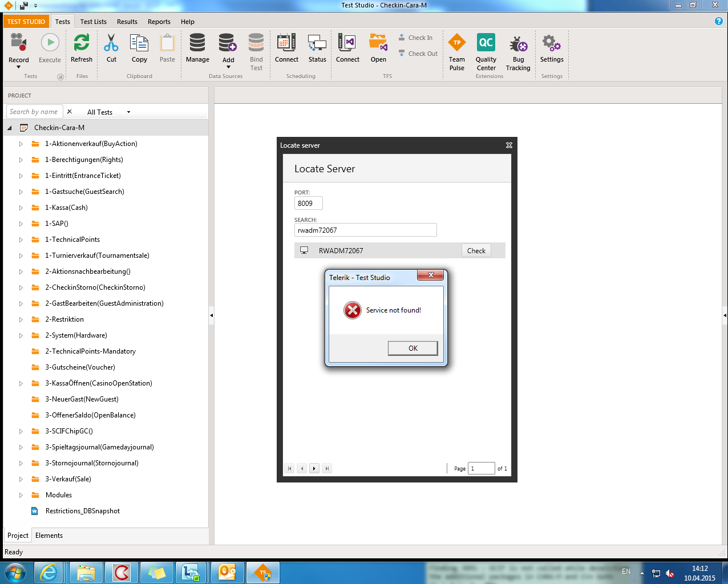Click Scheduling Connect icon
Image resolution: width=728 pixels, height=584 pixels.
tap(286, 43)
